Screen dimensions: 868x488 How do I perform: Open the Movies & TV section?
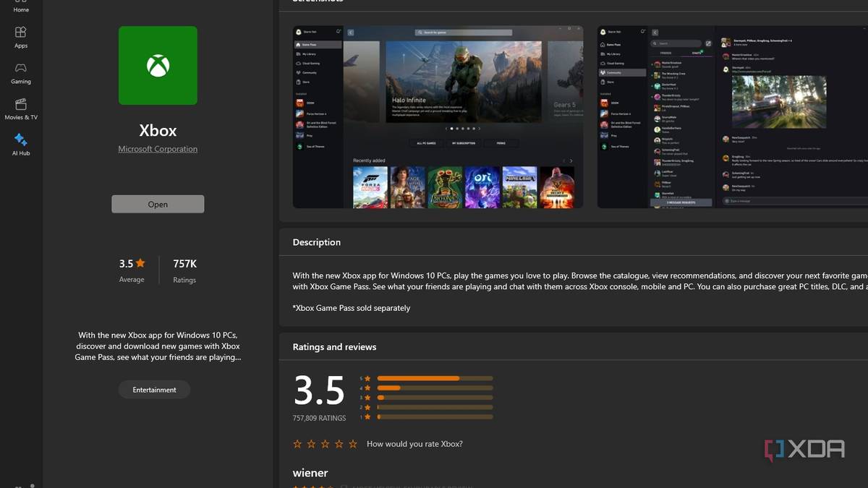tap(21, 109)
